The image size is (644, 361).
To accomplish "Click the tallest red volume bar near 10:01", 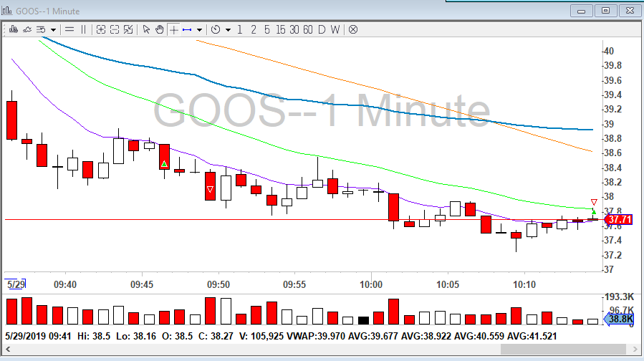I will pos(393,312).
